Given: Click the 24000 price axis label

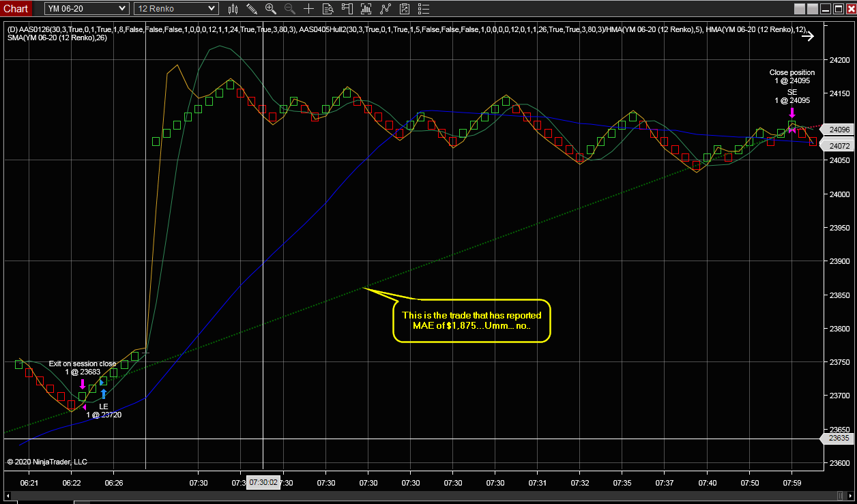Looking at the screenshot, I should [840, 194].
